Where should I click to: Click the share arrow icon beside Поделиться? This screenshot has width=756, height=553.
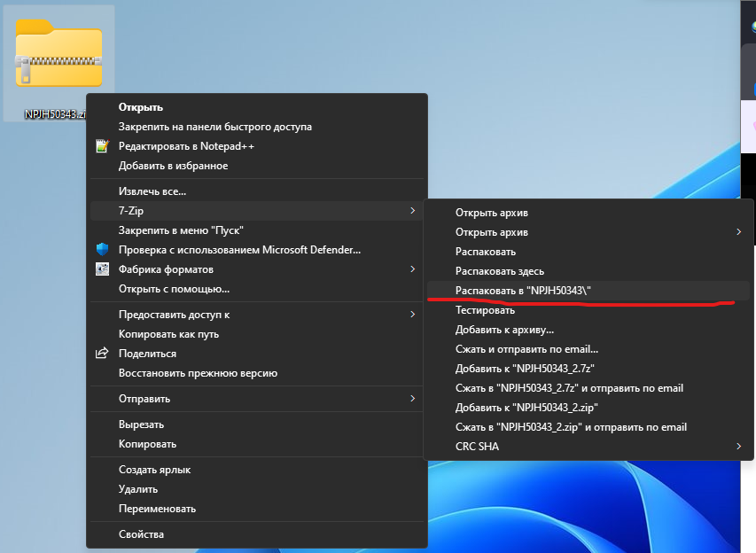tap(102, 354)
